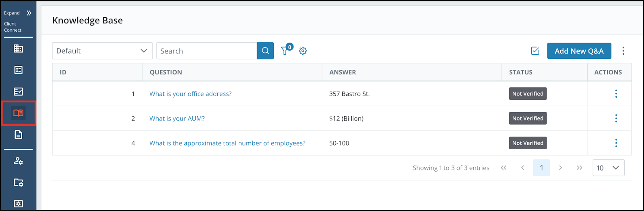Open the list form sidebar icon
This screenshot has height=211, width=644.
click(18, 70)
